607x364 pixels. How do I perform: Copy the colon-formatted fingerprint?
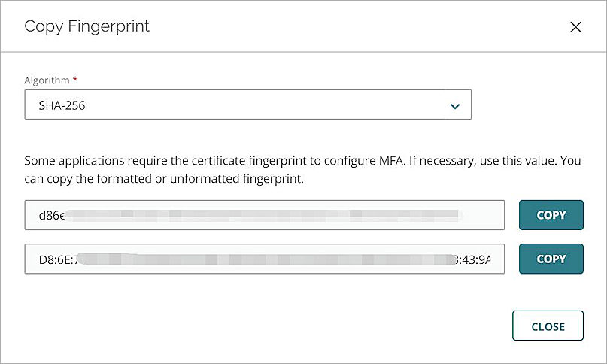(551, 259)
